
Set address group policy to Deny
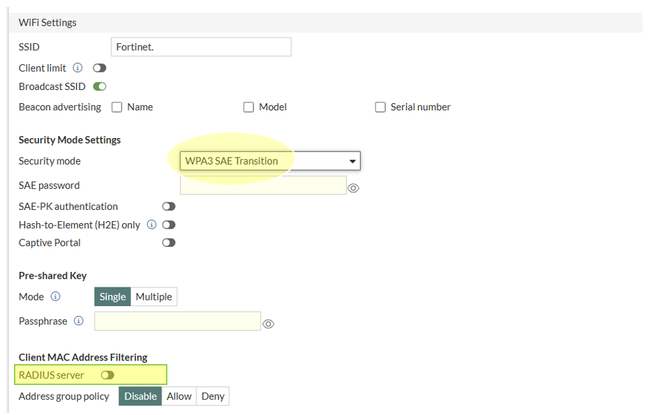213,397
